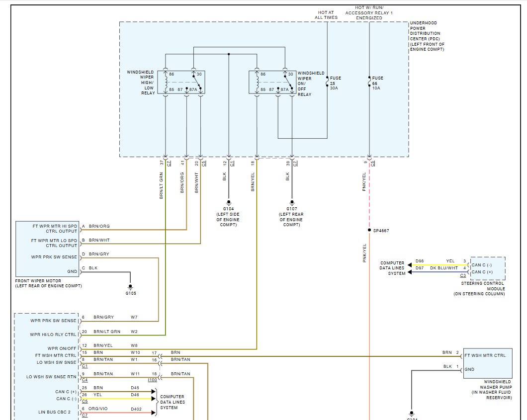The height and width of the screenshot is (420, 527).
Task: Select the W7 circuit code
Action: tap(134, 317)
